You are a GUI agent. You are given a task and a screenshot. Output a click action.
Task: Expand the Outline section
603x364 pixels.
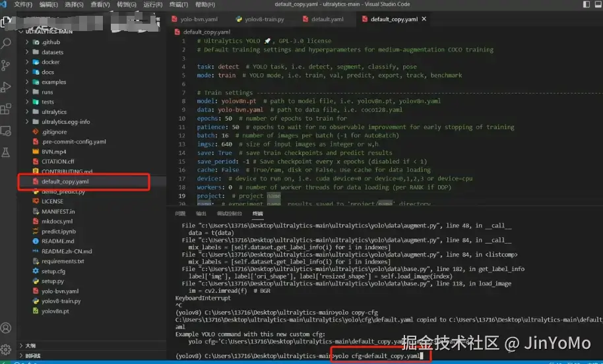[x=20, y=346]
